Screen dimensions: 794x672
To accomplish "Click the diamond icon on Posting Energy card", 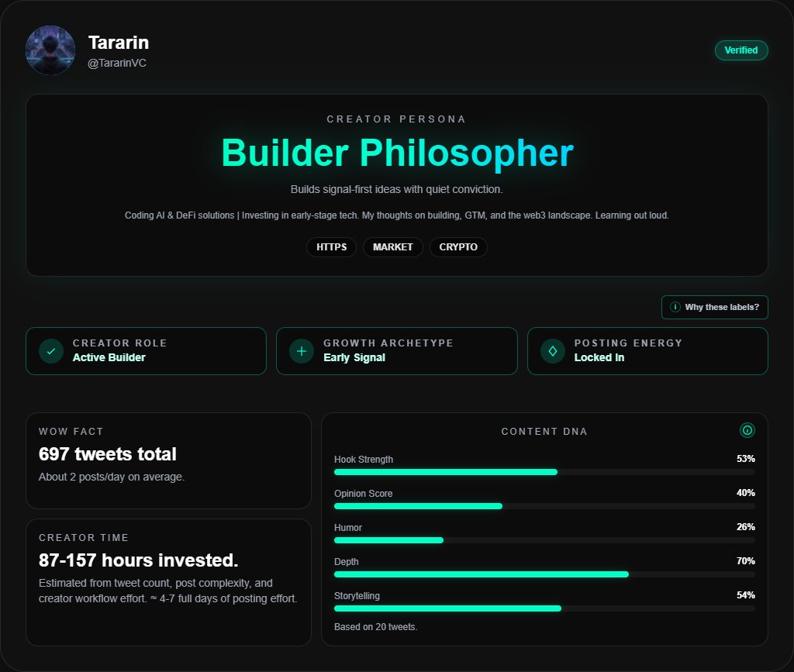I will [552, 350].
